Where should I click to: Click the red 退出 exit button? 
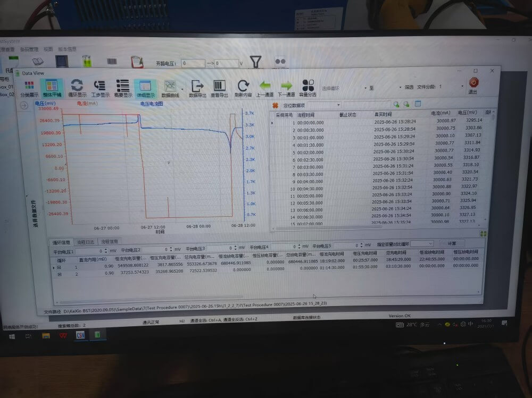coord(473,84)
